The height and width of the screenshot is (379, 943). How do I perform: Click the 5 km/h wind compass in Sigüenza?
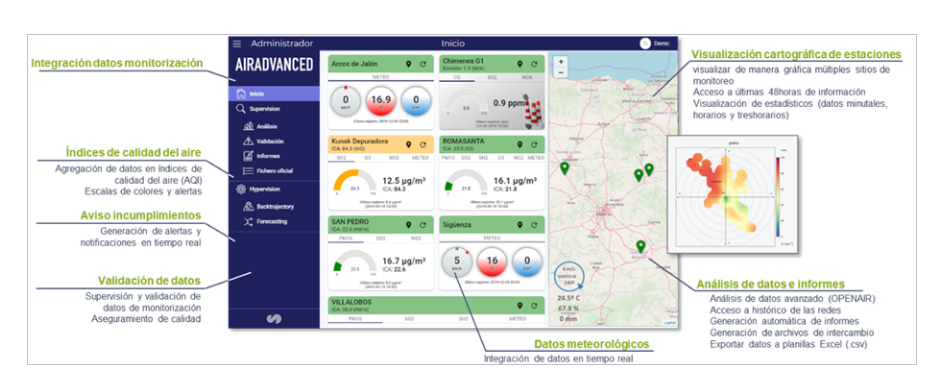point(456,262)
